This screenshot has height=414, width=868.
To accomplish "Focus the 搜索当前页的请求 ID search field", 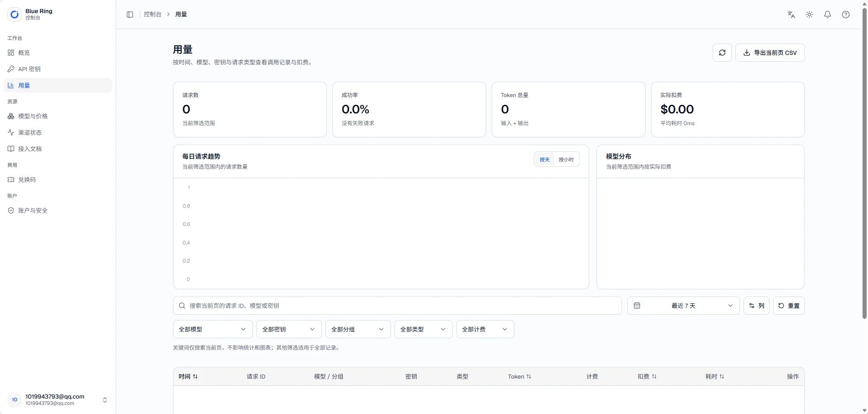I will click(x=397, y=306).
